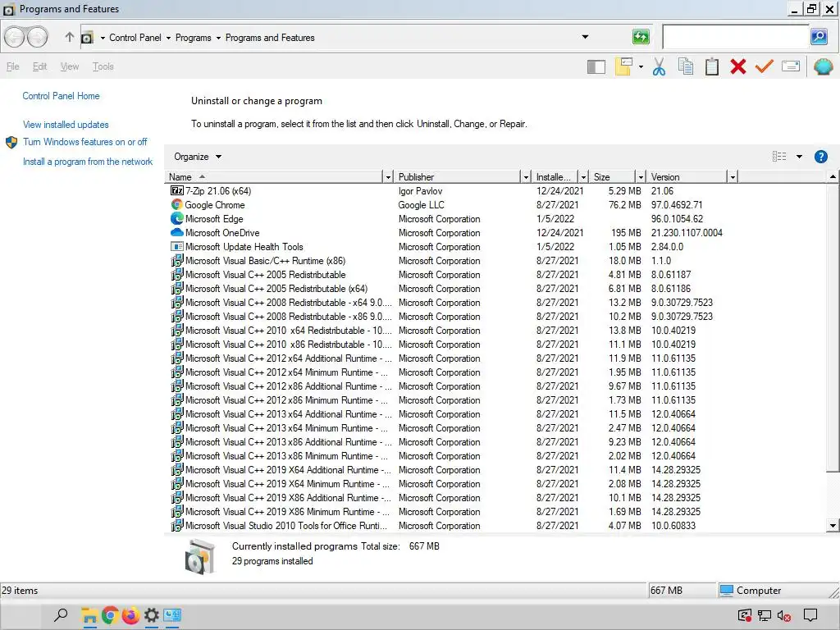Click the blue globe icon in toolbar

[824, 66]
